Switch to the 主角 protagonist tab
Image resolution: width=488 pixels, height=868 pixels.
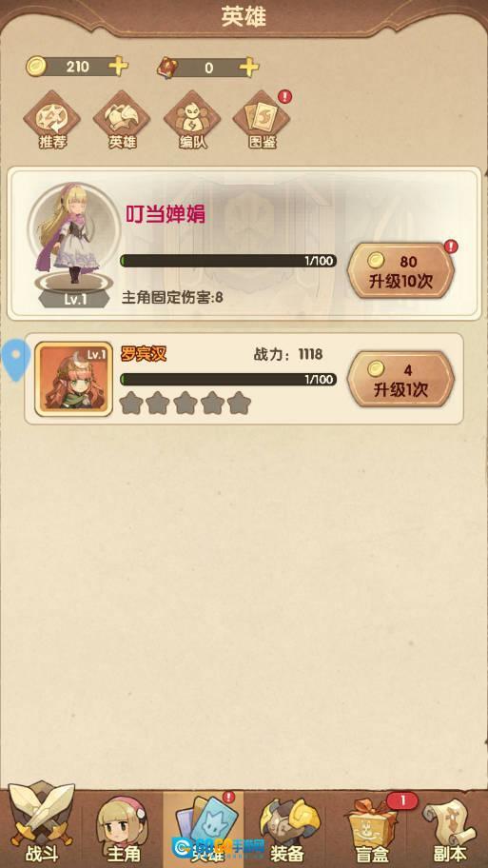[122, 829]
